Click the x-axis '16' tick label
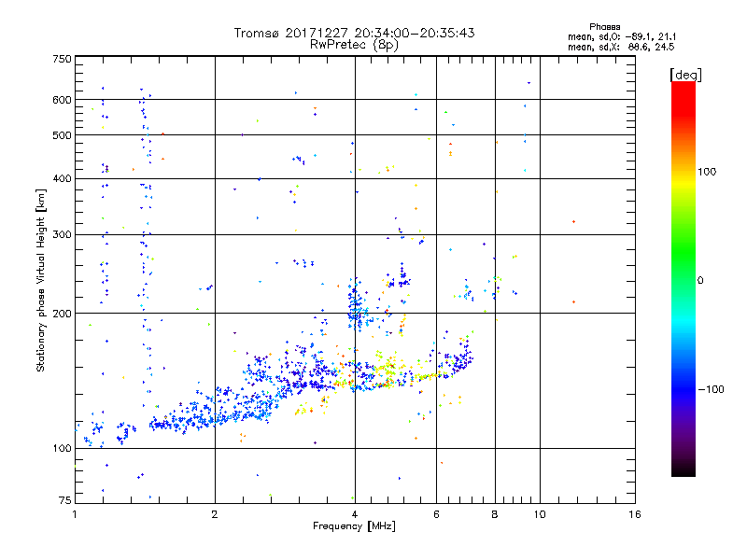Screen dimensions: 747x560 [635, 514]
